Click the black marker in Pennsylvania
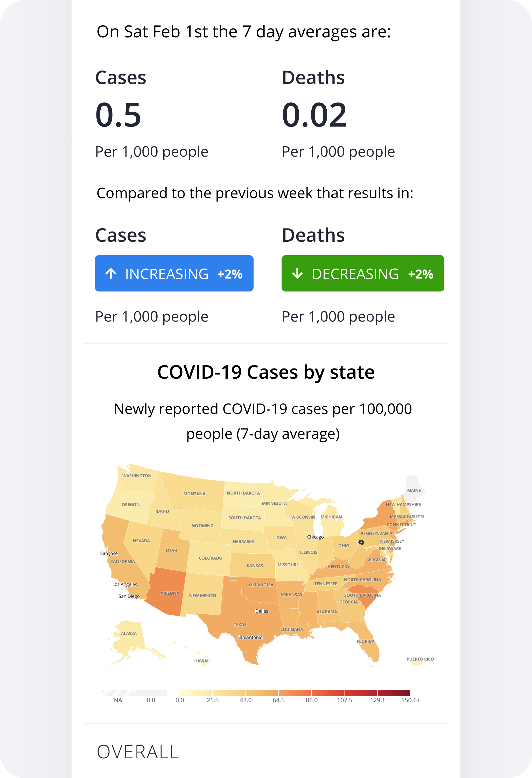Screen dimensions: 532x778 click(x=361, y=542)
